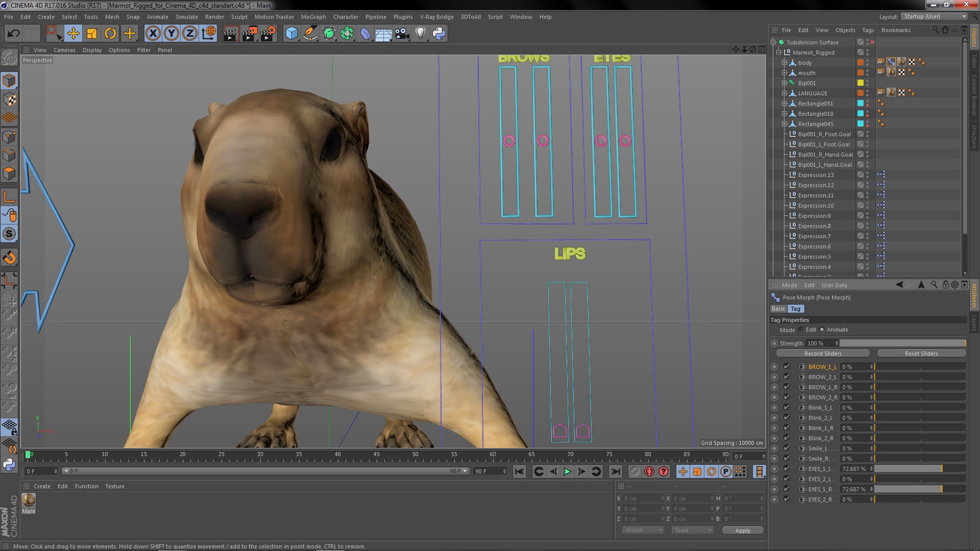
Task: Select the Rotate tool in toolbar
Action: click(110, 34)
